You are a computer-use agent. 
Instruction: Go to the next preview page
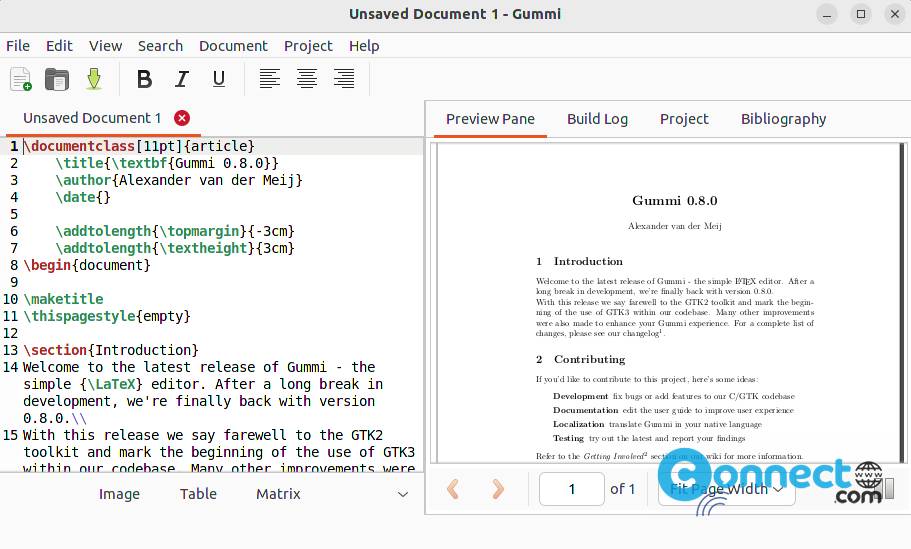(497, 489)
